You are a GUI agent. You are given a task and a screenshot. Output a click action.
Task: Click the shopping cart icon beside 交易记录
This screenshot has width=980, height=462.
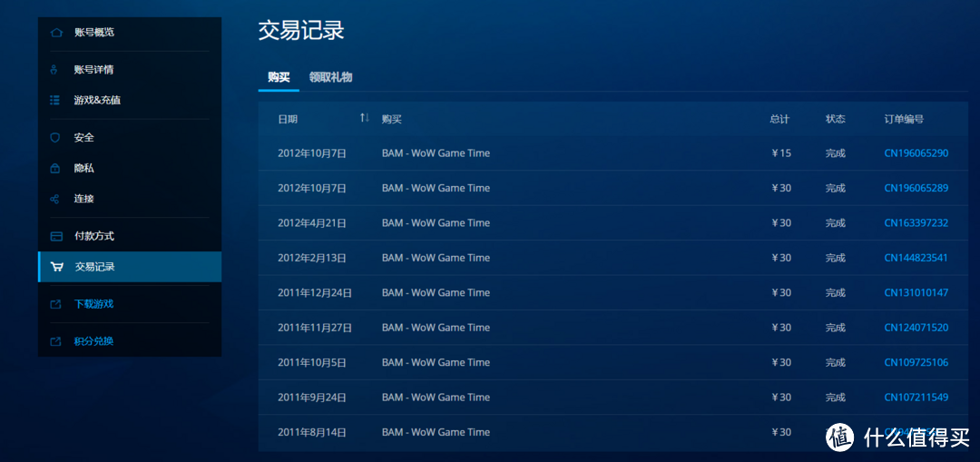pyautogui.click(x=57, y=267)
